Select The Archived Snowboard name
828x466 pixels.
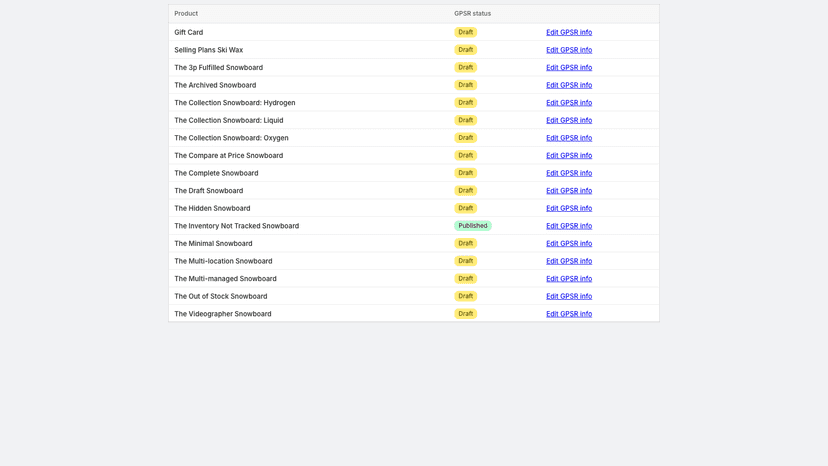click(215, 85)
